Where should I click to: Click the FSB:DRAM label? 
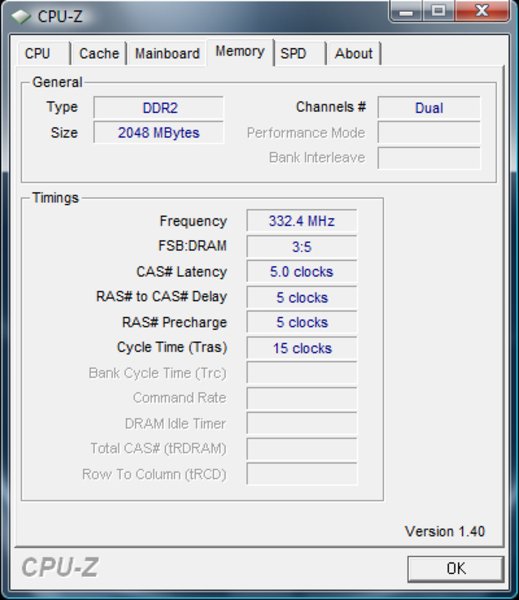pos(193,246)
